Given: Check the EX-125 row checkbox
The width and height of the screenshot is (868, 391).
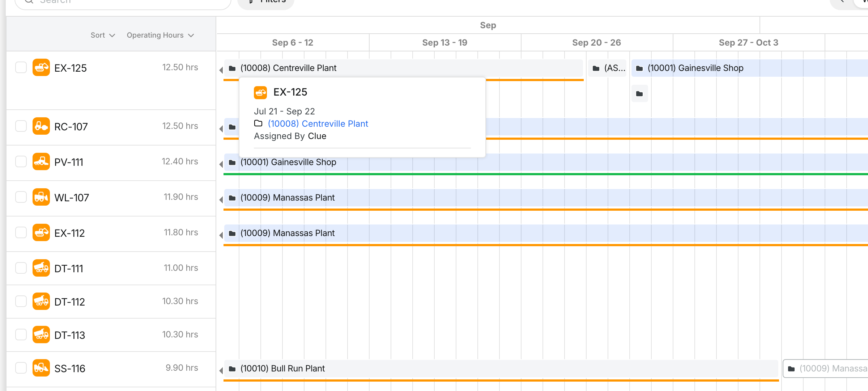Looking at the screenshot, I should tap(21, 67).
